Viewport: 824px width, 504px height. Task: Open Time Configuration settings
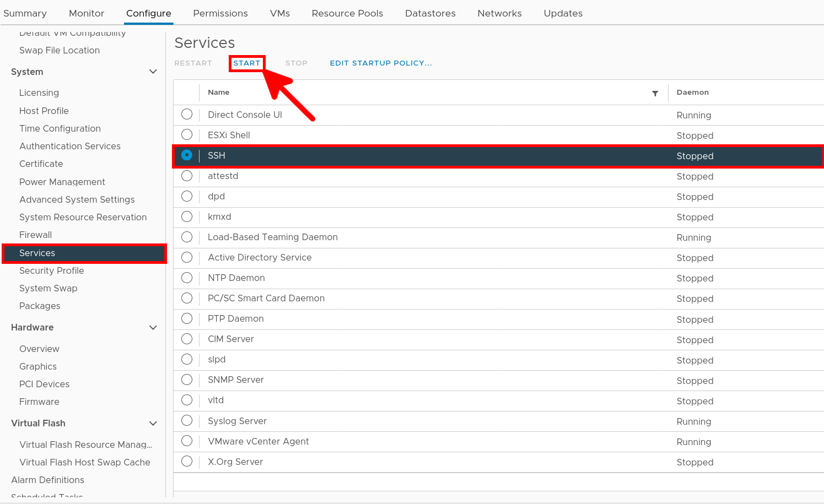point(60,128)
